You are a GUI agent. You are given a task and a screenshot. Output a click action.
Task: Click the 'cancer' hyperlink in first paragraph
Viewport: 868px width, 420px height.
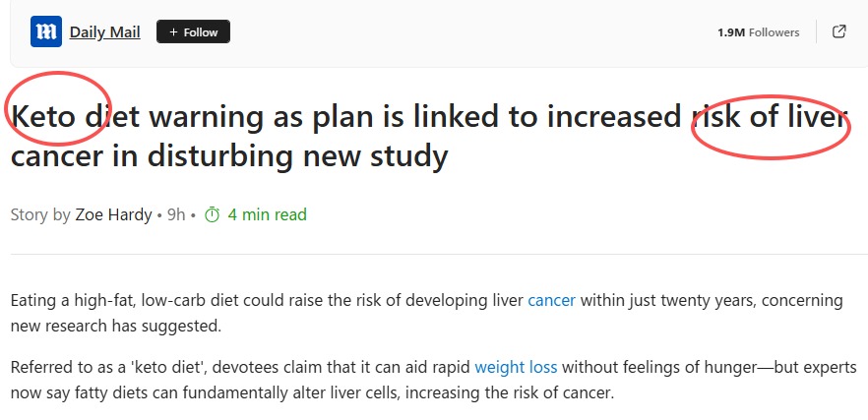[551, 300]
